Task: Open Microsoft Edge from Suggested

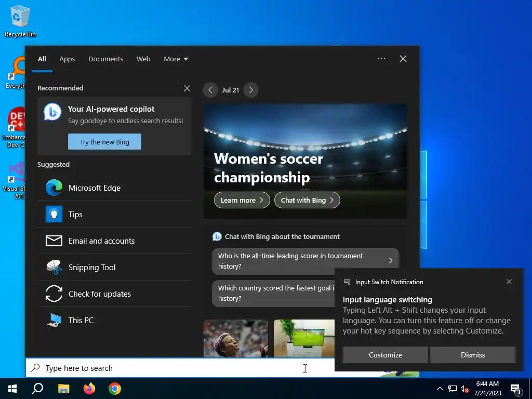Action: point(115,188)
